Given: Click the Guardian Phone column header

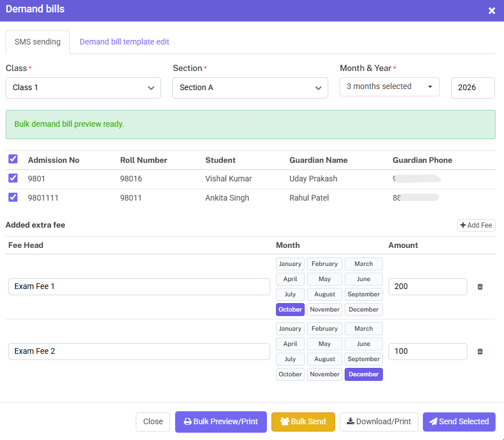Looking at the screenshot, I should point(422,160).
